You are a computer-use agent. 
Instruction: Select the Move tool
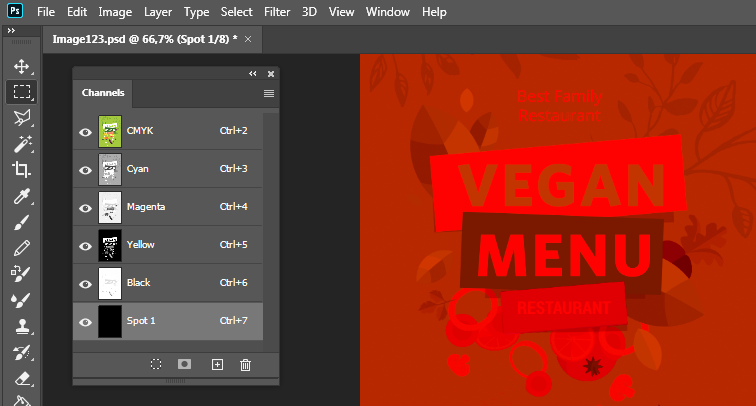tap(21, 67)
